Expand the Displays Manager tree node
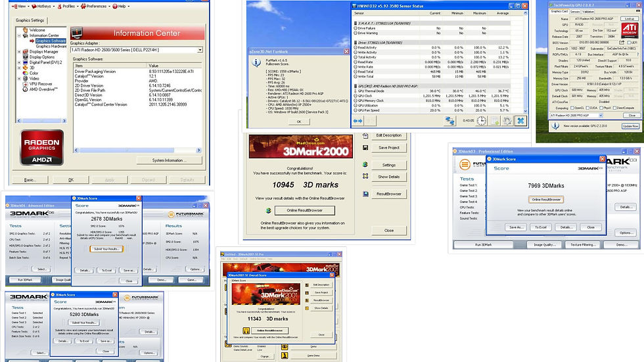Screen dimensions: 644x362 click(19, 52)
